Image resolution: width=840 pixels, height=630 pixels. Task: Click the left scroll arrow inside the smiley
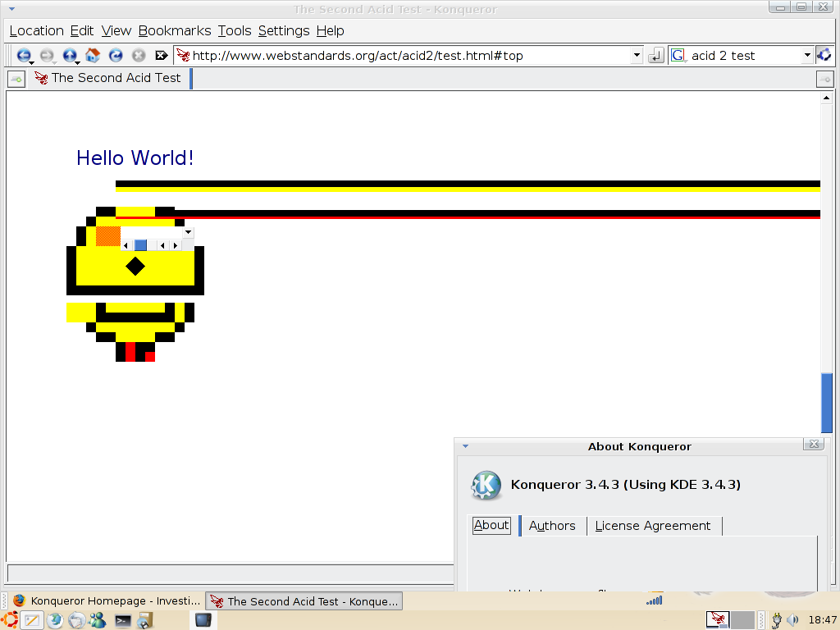point(126,245)
